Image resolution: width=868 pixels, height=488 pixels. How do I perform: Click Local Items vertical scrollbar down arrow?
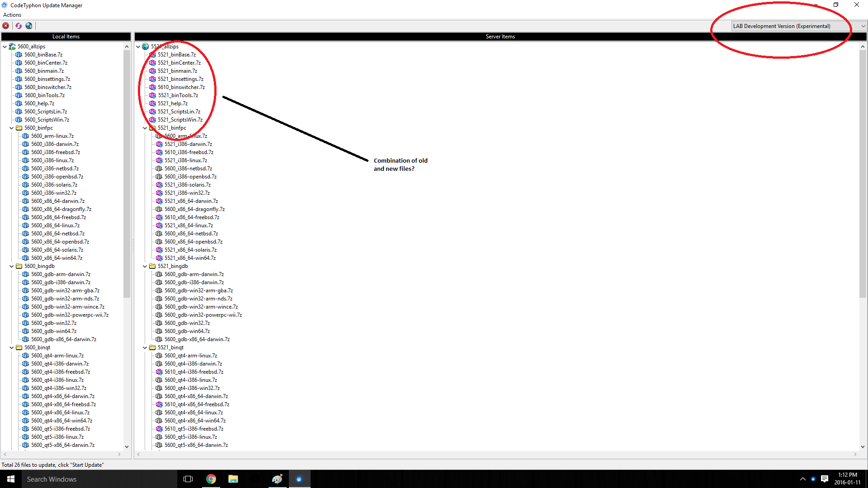pyautogui.click(x=127, y=447)
